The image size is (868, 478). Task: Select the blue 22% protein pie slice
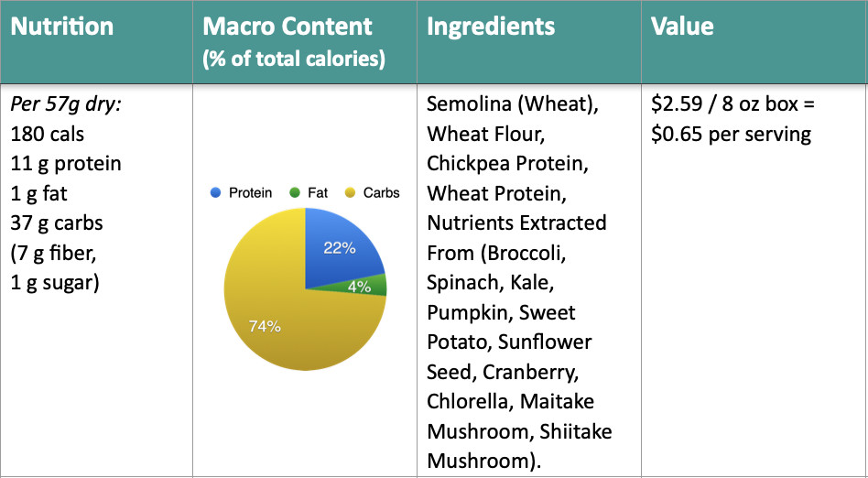pos(341,249)
